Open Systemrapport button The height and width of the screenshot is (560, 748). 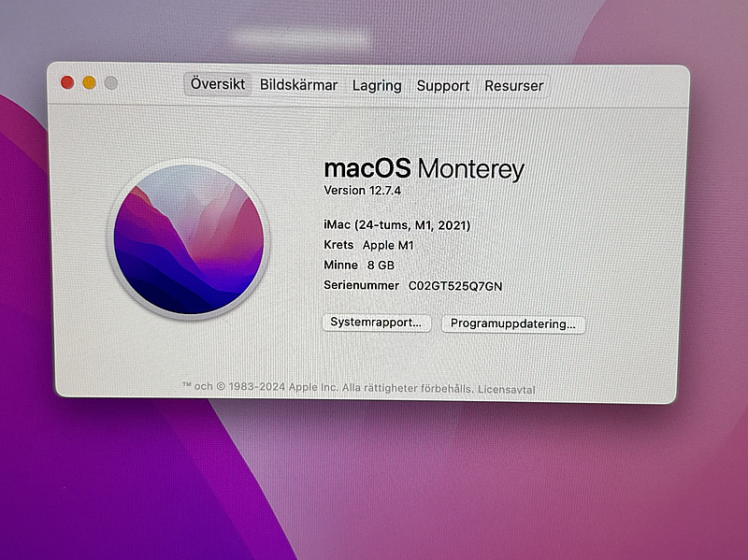(377, 323)
